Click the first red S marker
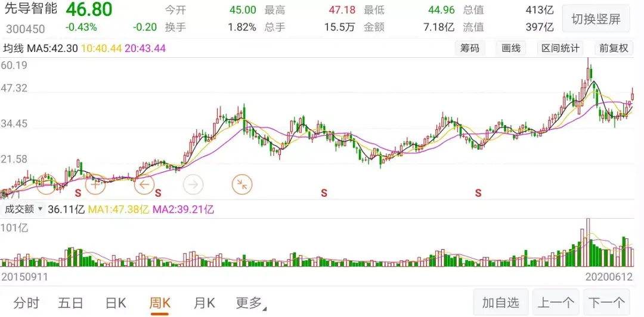Image resolution: width=644 pixels, height=317 pixels. 77,192
